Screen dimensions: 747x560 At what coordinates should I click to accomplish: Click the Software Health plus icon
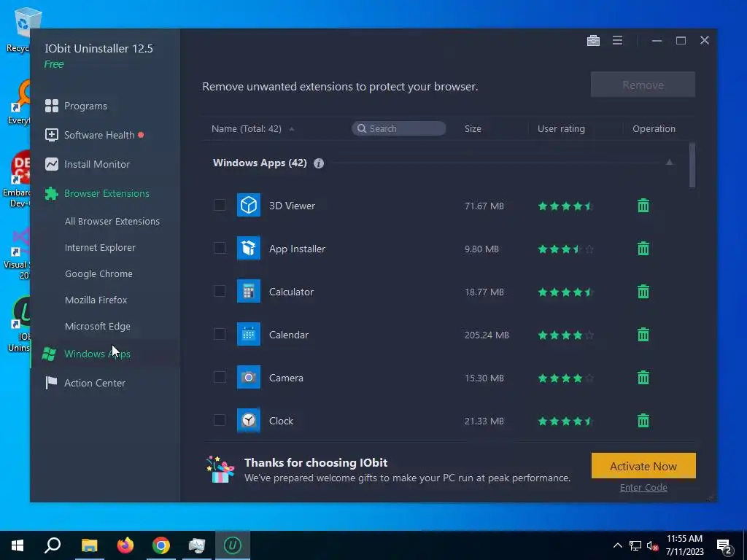[52, 135]
